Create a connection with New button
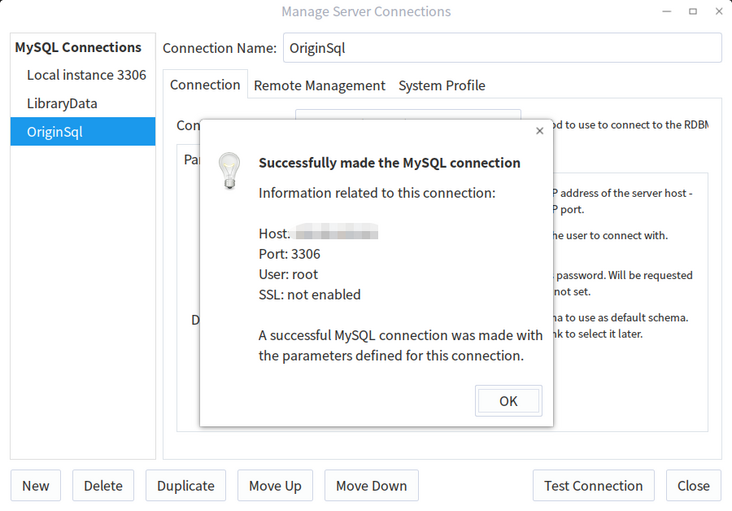The image size is (732, 511). 36,486
